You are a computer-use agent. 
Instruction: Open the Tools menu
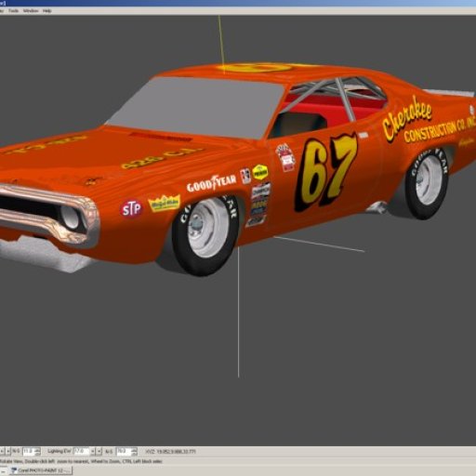tap(13, 11)
